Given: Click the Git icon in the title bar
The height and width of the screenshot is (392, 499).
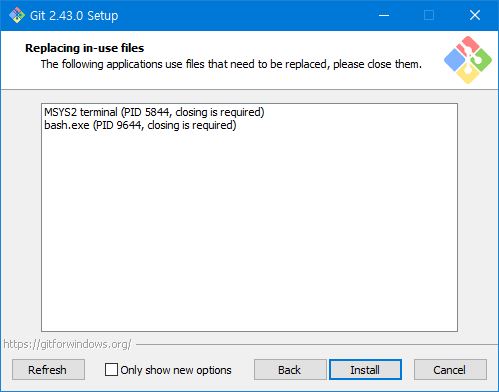Looking at the screenshot, I should (x=17, y=15).
